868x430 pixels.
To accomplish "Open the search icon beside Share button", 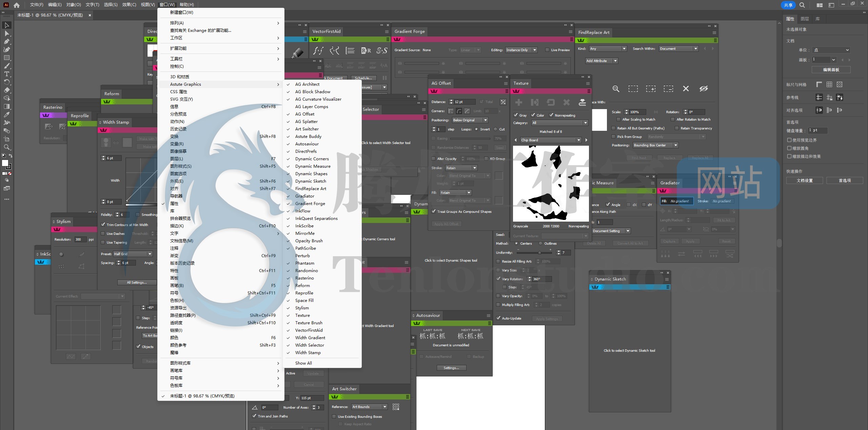I will pyautogui.click(x=802, y=5).
